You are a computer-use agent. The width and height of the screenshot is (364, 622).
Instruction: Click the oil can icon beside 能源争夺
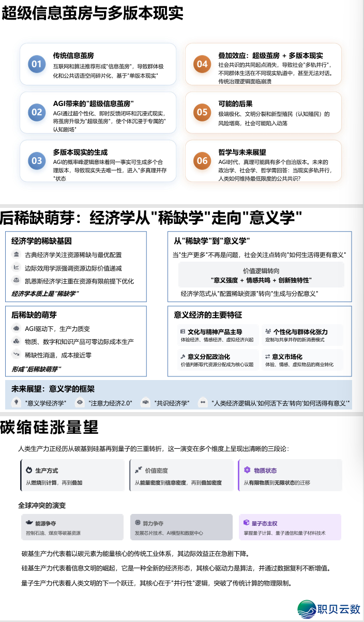(x=29, y=523)
